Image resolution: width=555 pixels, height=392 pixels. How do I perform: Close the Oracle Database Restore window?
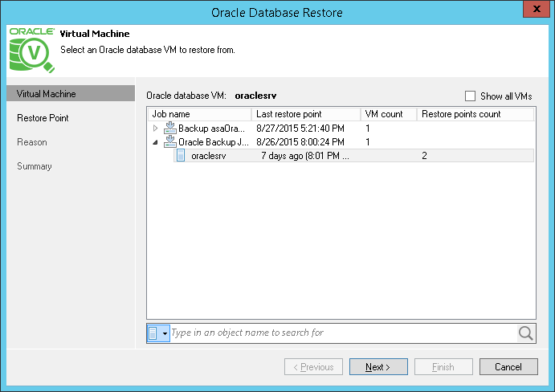click(537, 9)
